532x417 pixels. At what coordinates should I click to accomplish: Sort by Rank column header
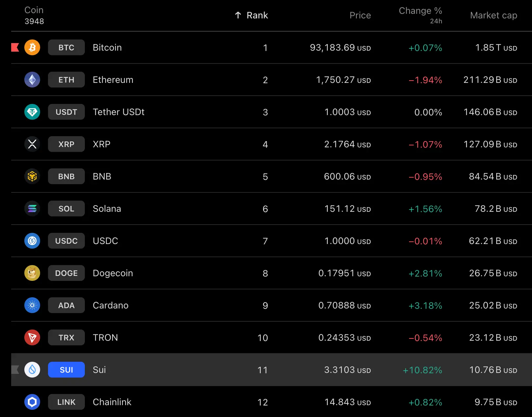(x=257, y=15)
